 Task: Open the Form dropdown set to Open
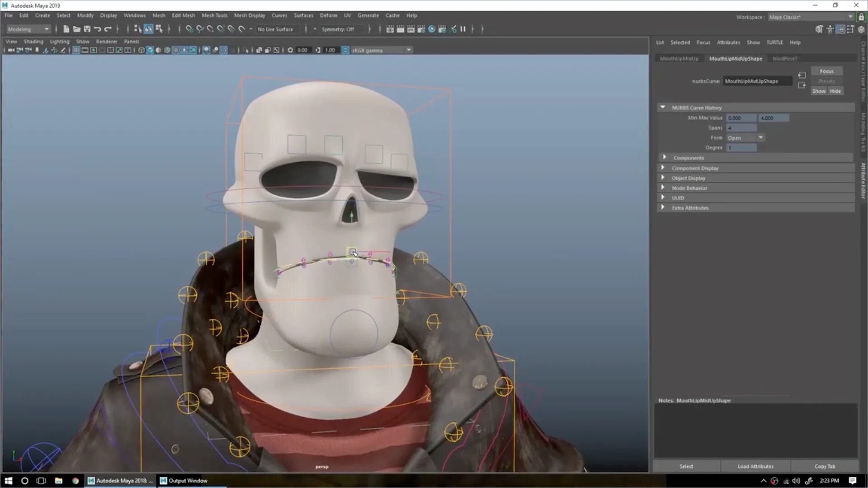(x=745, y=138)
